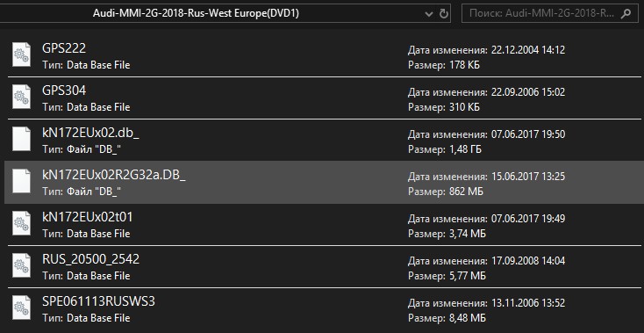The height and width of the screenshot is (333, 644).
Task: Click the address bar folder path text
Action: (x=196, y=13)
